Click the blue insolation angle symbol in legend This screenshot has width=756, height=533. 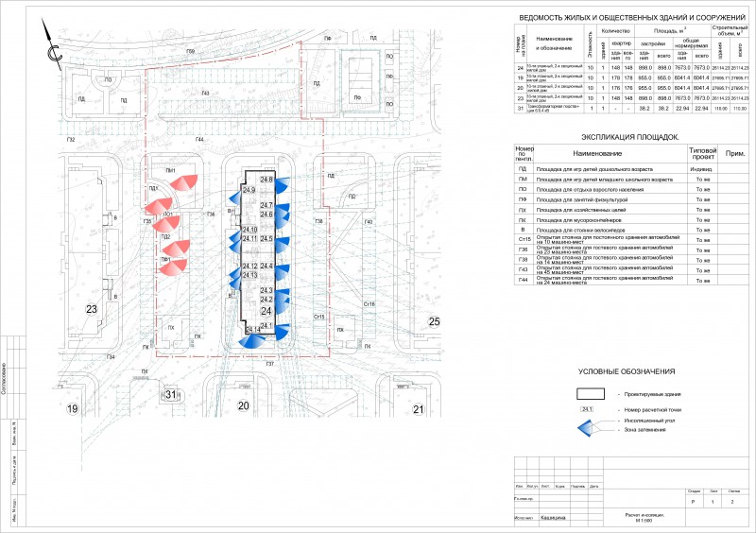[x=586, y=427]
